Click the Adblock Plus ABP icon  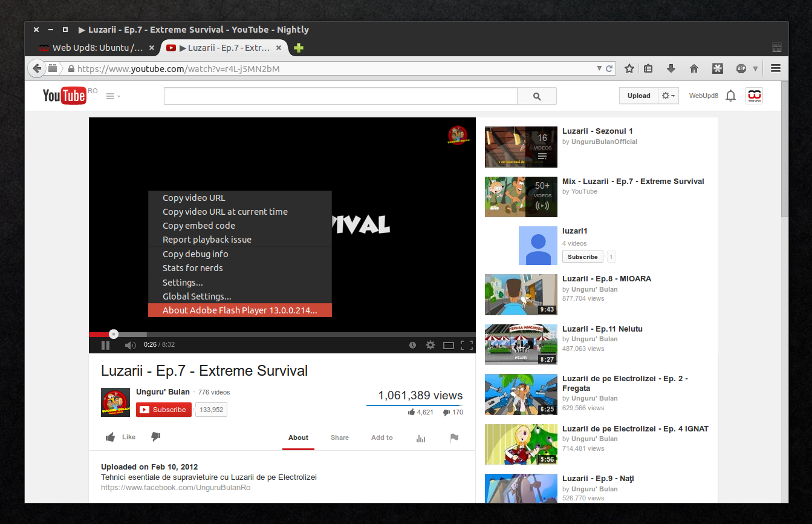pos(741,69)
